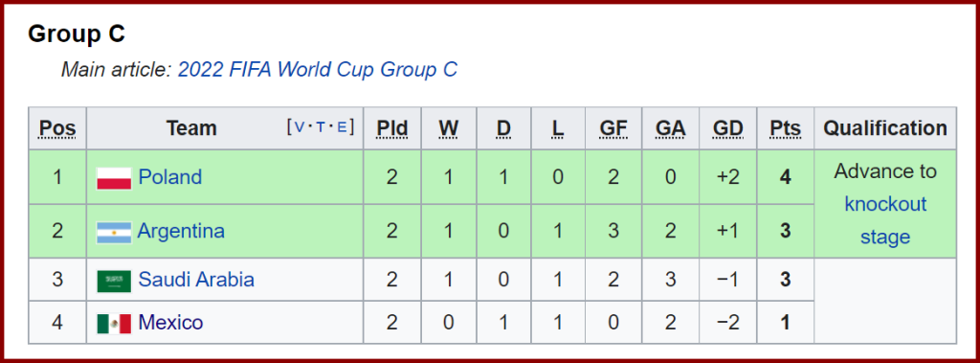Viewport: 980px width, 363px height.
Task: Click the GD column header abbreviation
Action: point(728,128)
